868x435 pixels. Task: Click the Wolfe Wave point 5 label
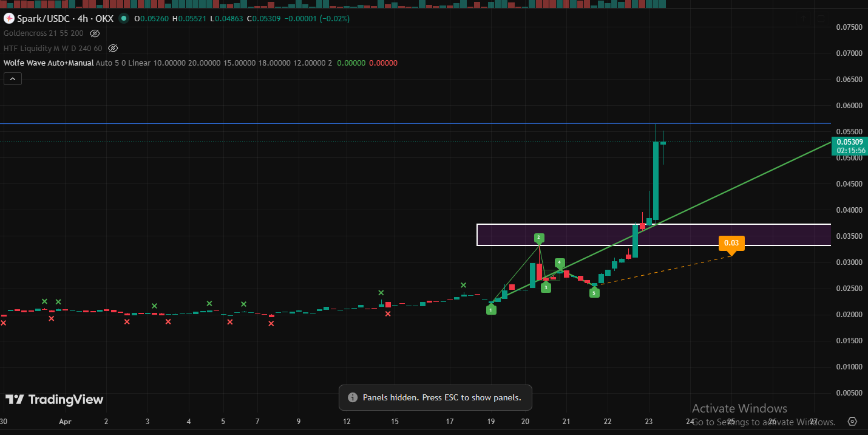point(594,292)
